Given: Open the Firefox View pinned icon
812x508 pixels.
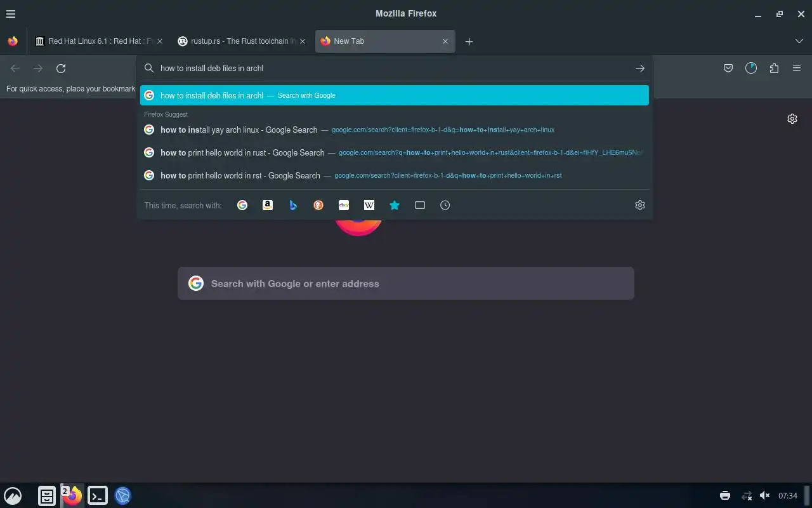Looking at the screenshot, I should [x=13, y=41].
